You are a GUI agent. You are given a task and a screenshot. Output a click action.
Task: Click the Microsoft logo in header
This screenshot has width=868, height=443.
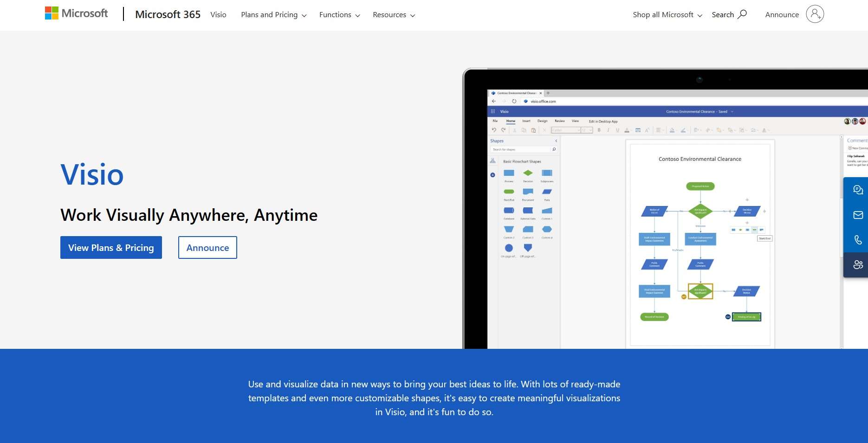(x=76, y=13)
